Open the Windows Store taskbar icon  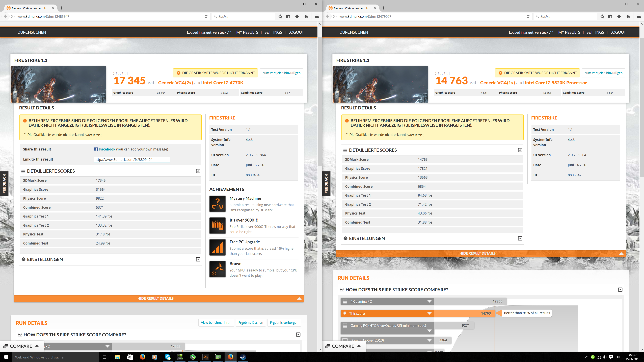pos(130,357)
